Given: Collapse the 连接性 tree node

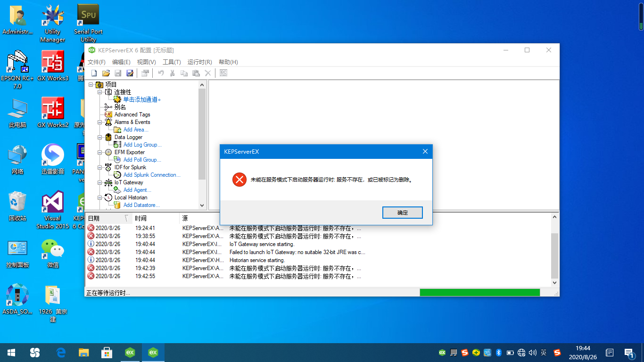Looking at the screenshot, I should pos(100,92).
